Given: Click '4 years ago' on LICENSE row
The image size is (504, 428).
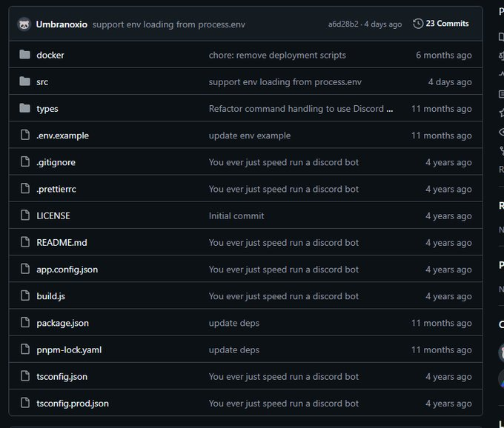Looking at the screenshot, I should [x=448, y=215].
